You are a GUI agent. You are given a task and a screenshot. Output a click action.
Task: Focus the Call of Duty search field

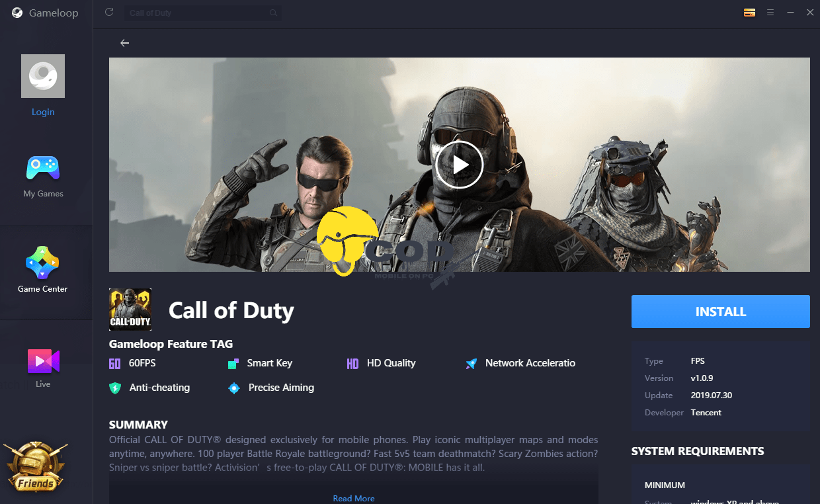coord(202,13)
